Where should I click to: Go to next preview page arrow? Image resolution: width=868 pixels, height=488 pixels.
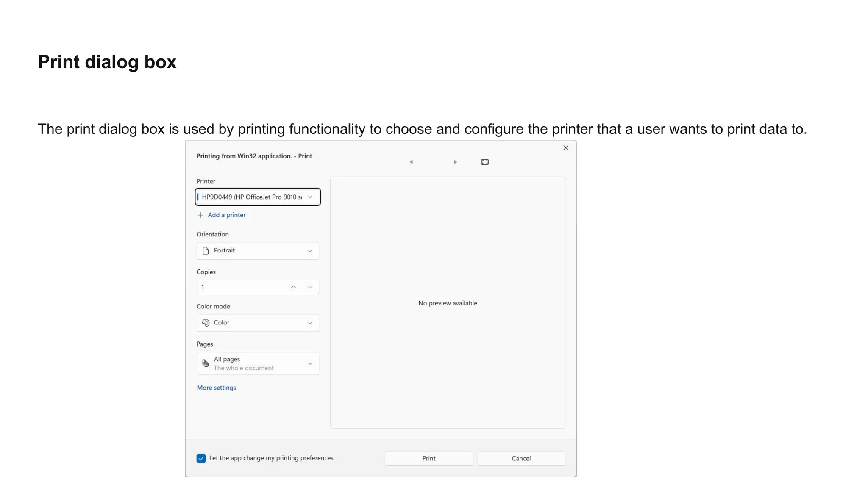455,162
